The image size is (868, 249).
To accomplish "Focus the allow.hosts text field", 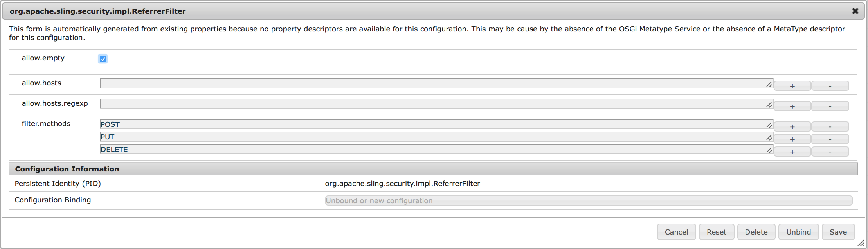I will [x=430, y=83].
